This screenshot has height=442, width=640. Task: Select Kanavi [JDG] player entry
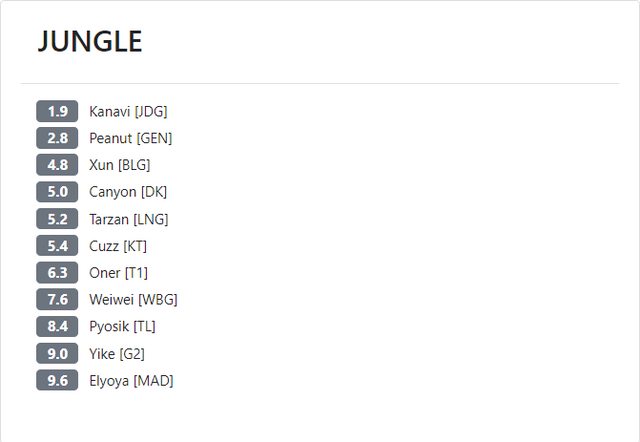coord(128,111)
